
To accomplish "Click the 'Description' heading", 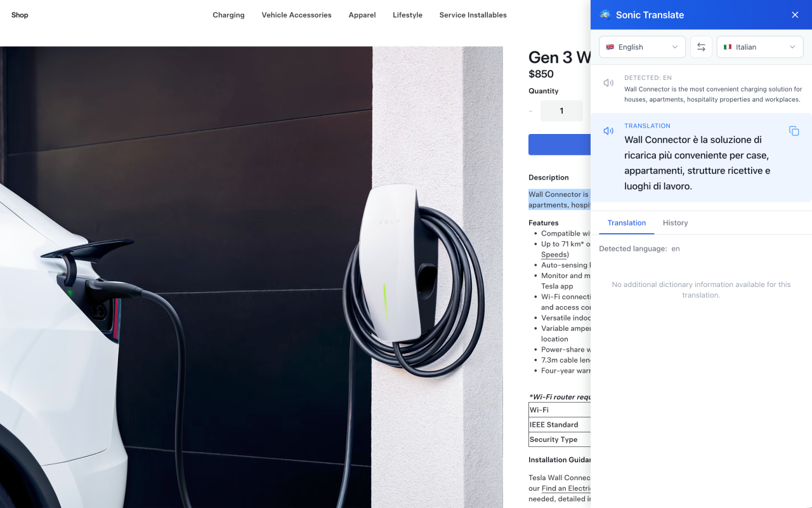I will click(549, 178).
